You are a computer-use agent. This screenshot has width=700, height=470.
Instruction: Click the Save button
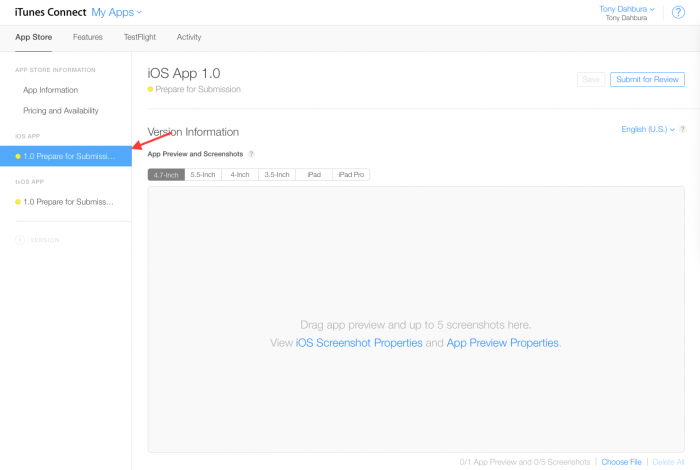[591, 79]
